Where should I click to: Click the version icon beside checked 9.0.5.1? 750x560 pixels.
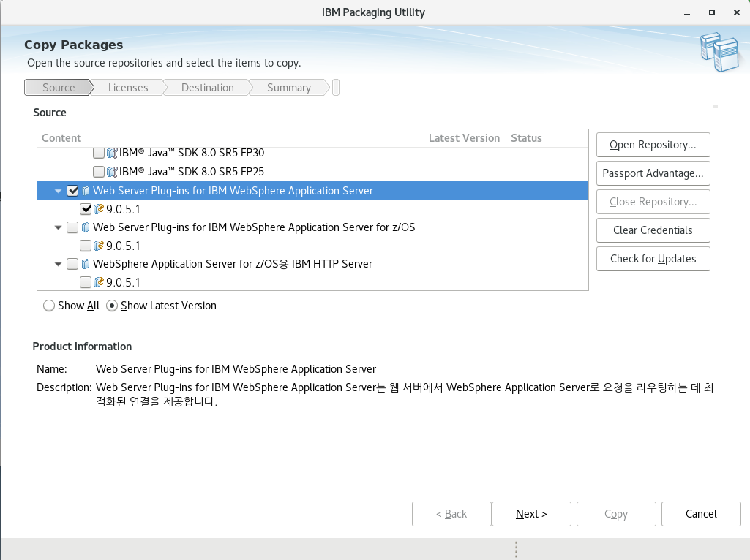pyautogui.click(x=99, y=209)
